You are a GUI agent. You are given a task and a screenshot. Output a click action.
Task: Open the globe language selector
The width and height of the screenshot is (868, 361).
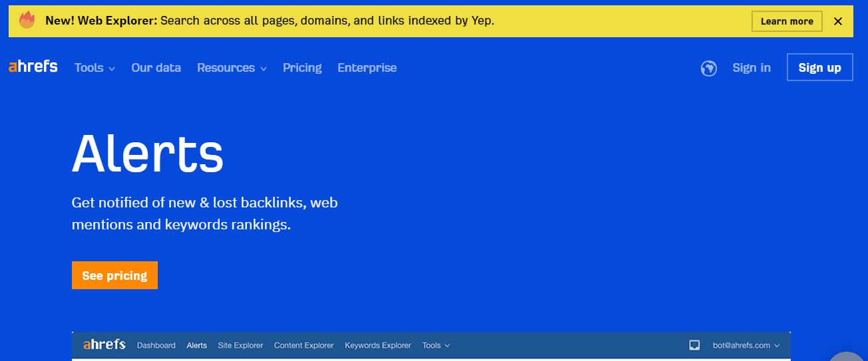(709, 68)
